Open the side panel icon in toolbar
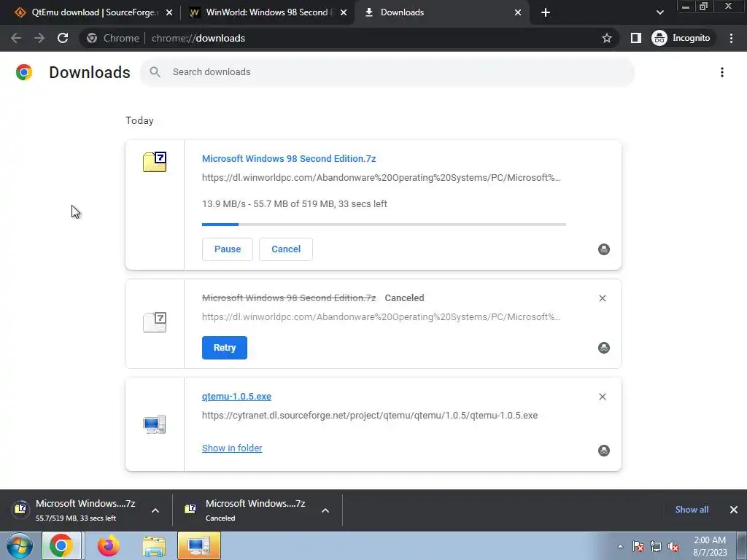The height and width of the screenshot is (560, 747). pyautogui.click(x=635, y=38)
